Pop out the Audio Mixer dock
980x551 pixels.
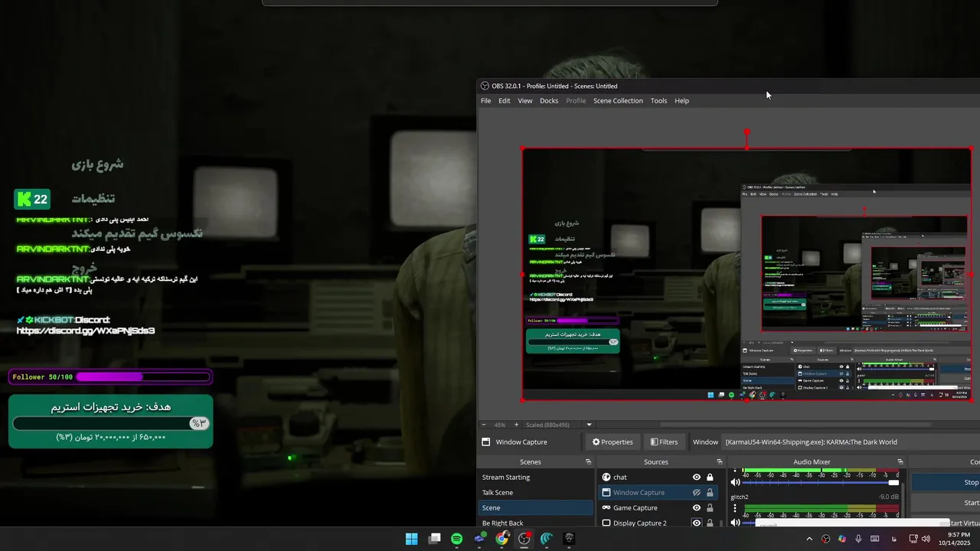pyautogui.click(x=899, y=462)
